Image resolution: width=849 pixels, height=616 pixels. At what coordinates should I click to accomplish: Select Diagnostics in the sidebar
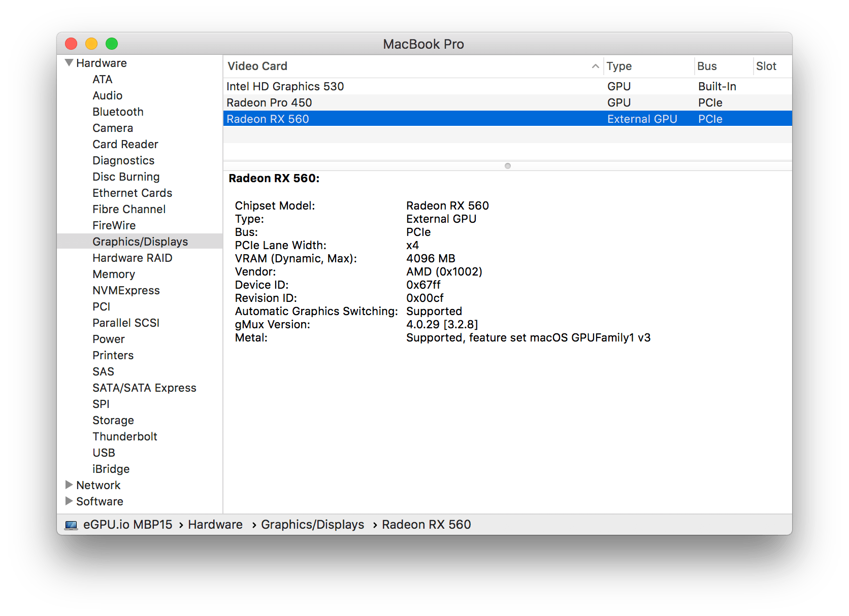(x=123, y=160)
